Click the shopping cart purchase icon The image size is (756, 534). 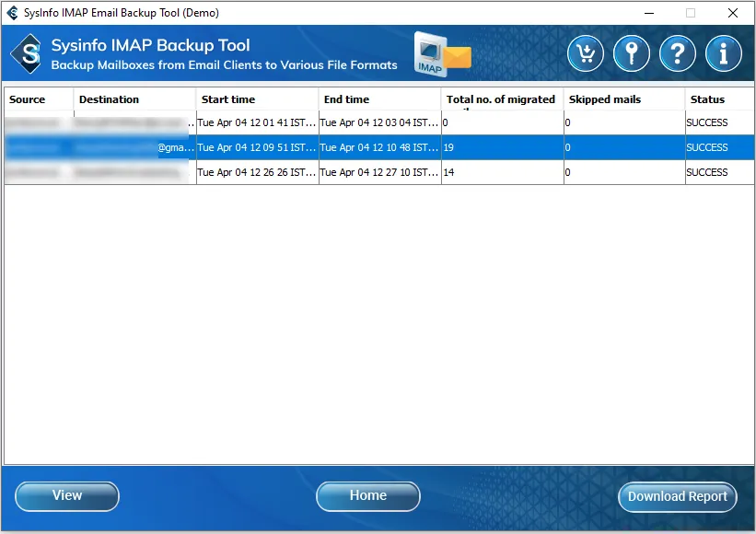coord(586,54)
